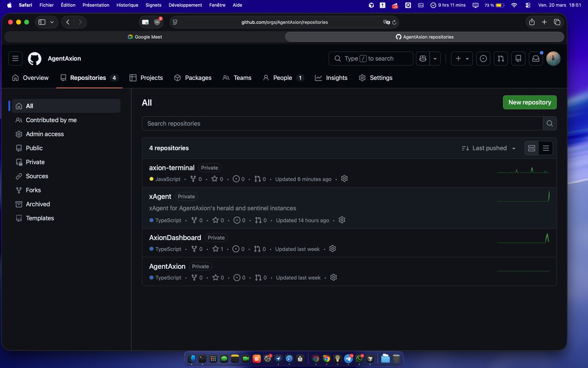Open the AxionDashboard repository link
This screenshot has height=368, width=588.
click(175, 237)
